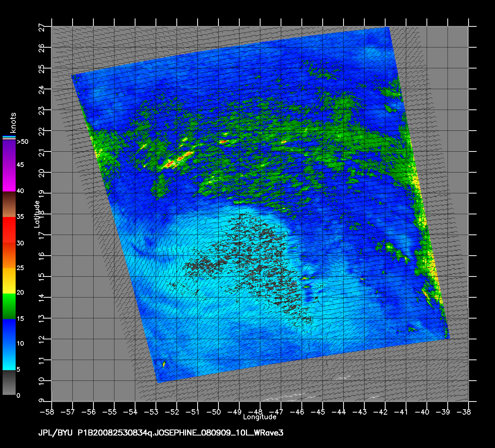
Task: Click the colorbar '0' knots label
Action: pyautogui.click(x=18, y=396)
